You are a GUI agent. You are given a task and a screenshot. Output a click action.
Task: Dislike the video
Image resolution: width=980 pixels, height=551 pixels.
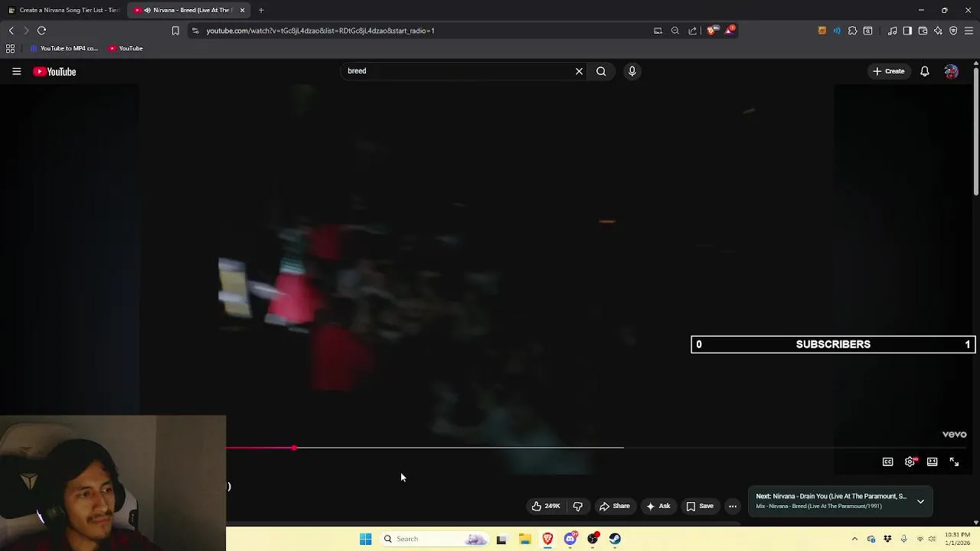click(577, 506)
